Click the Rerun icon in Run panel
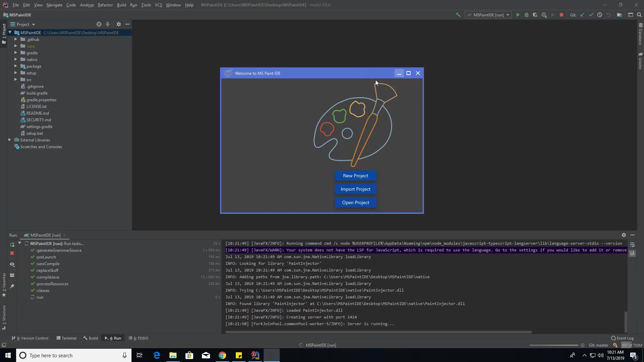The image size is (644, 362). pos(12,245)
